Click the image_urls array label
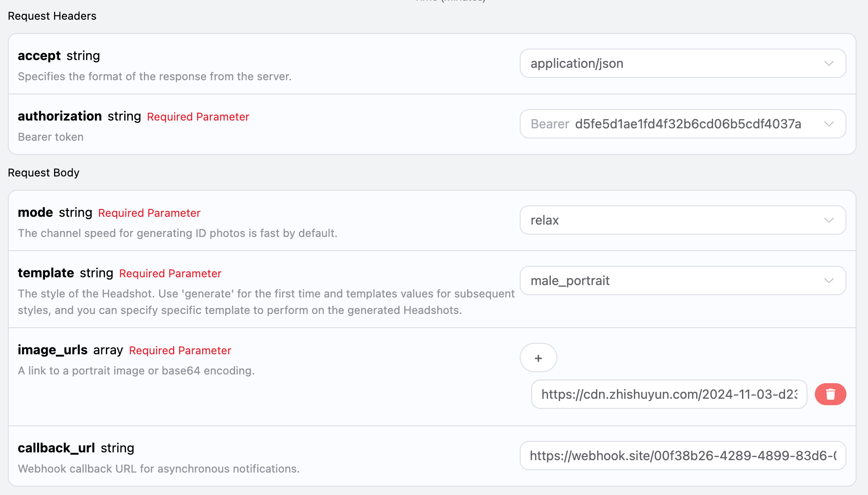 52,350
